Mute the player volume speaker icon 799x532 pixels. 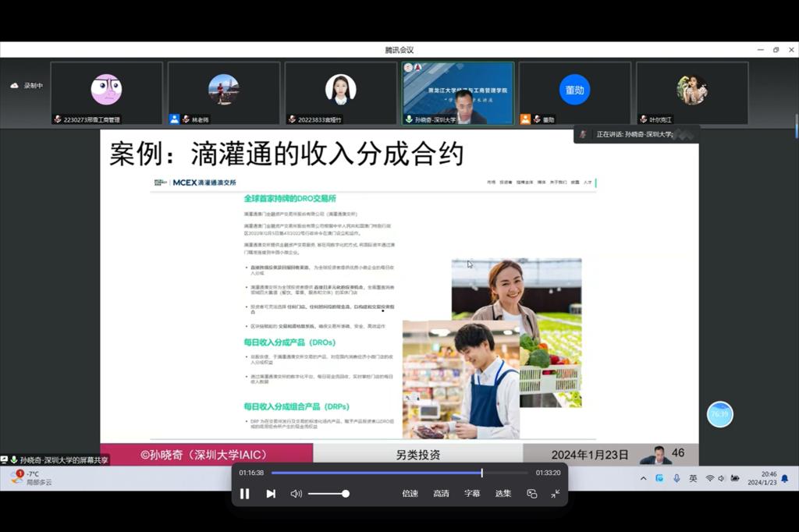click(296, 494)
